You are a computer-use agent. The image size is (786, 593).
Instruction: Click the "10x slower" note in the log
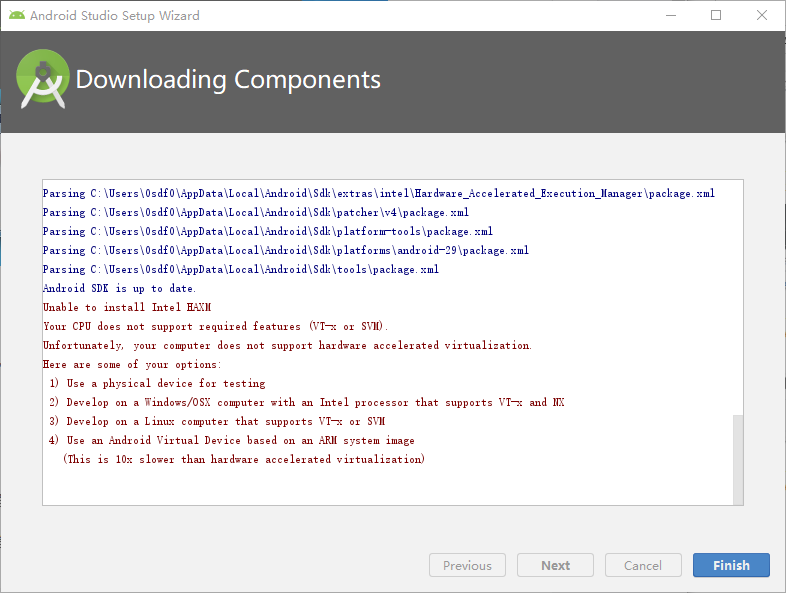pos(243,459)
